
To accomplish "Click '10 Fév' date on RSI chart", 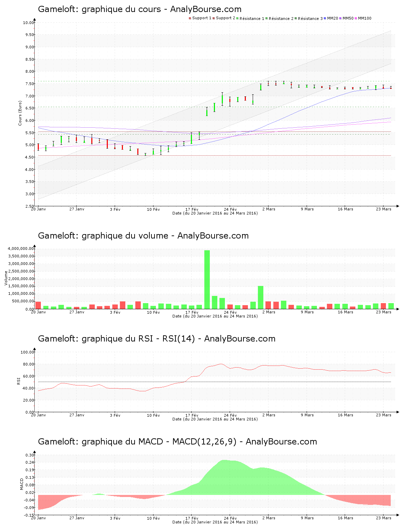I will 153,415.
